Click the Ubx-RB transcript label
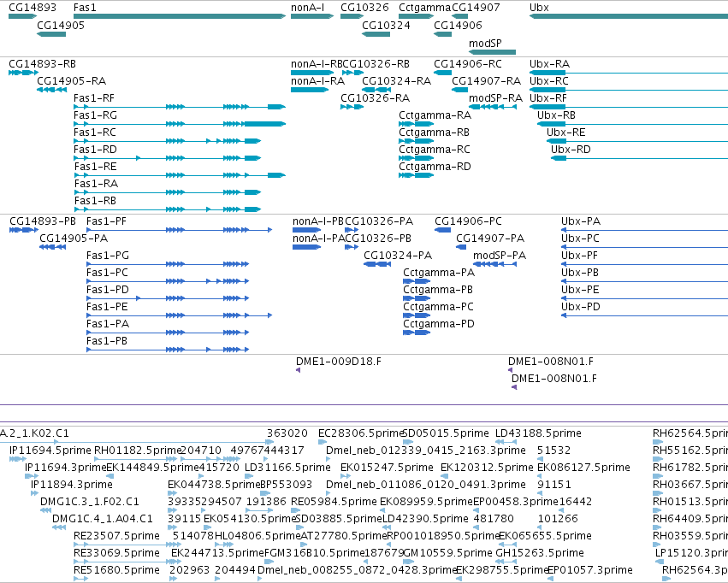Image resolution: width=728 pixels, height=583 pixels. [x=556, y=115]
